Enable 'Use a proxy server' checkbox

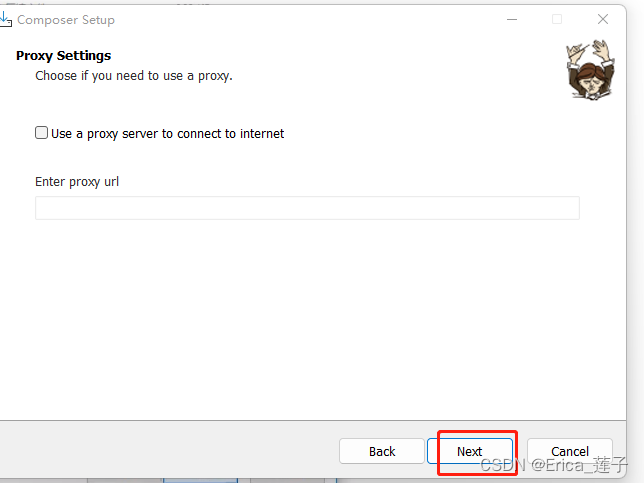coord(41,133)
